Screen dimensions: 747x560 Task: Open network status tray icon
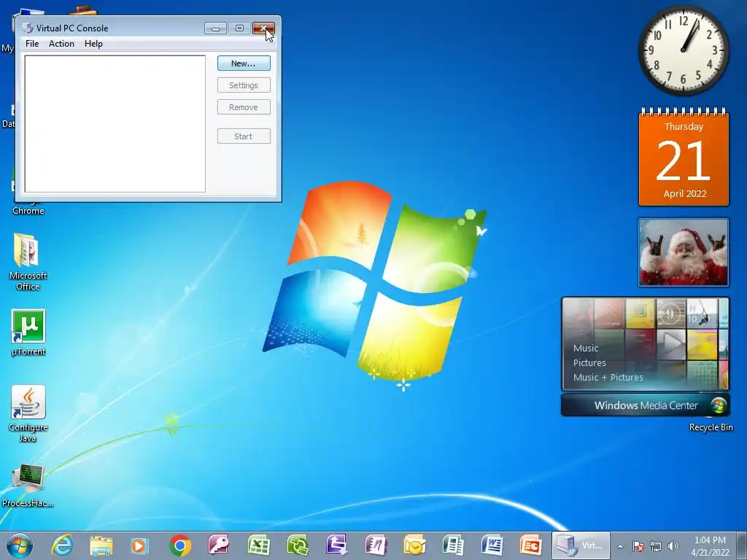pos(656,546)
